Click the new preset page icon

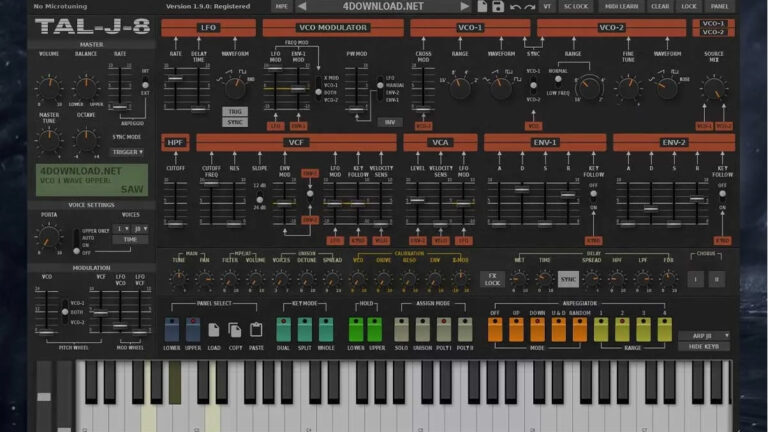click(x=482, y=6)
